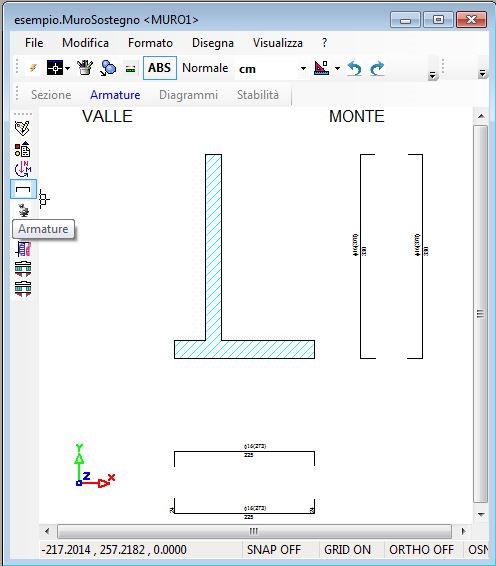Expand the snap crosshair dropdown arrow
This screenshot has height=566, width=496.
[68, 68]
